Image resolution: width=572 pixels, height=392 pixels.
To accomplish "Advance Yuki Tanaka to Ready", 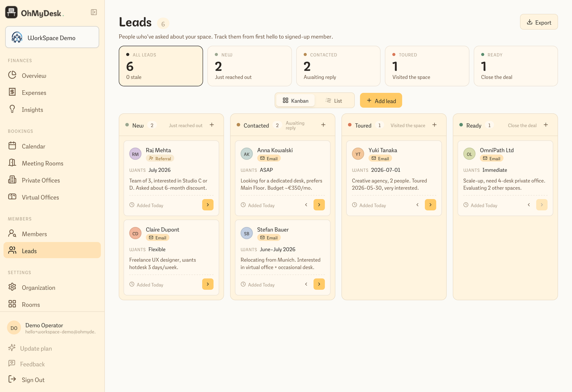I will (x=430, y=205).
